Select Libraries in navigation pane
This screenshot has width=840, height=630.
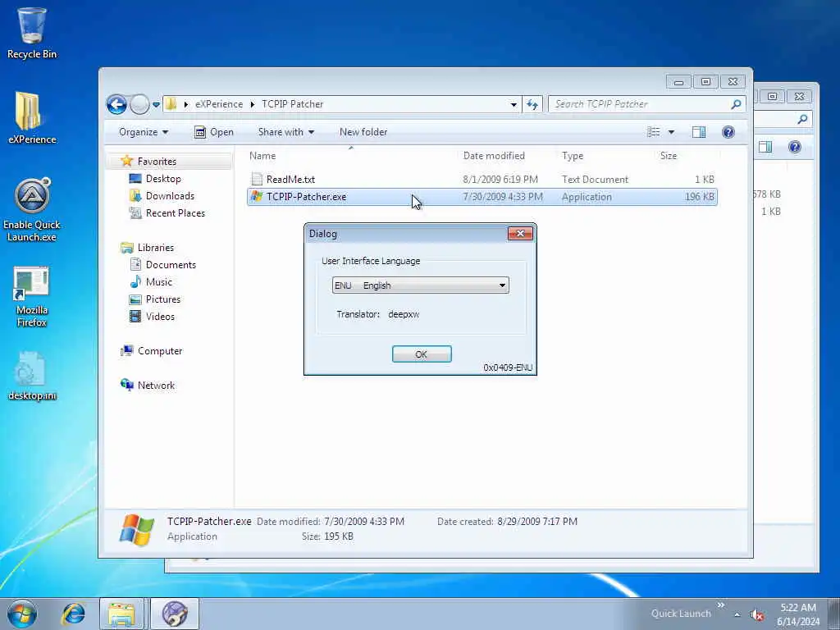click(155, 248)
